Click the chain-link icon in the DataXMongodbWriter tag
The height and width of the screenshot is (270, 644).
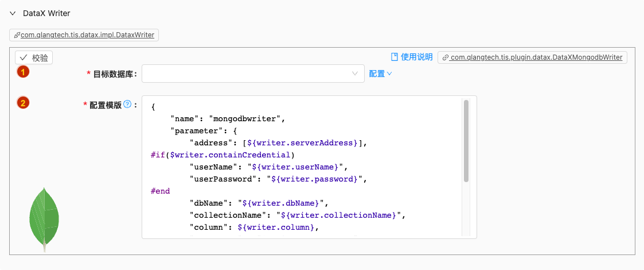click(446, 57)
